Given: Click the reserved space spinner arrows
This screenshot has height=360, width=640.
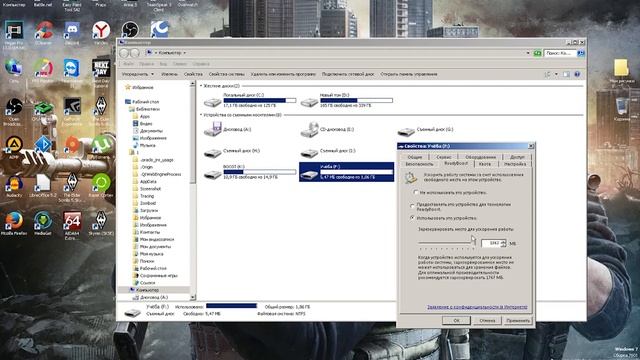Looking at the screenshot, I should coord(503,243).
